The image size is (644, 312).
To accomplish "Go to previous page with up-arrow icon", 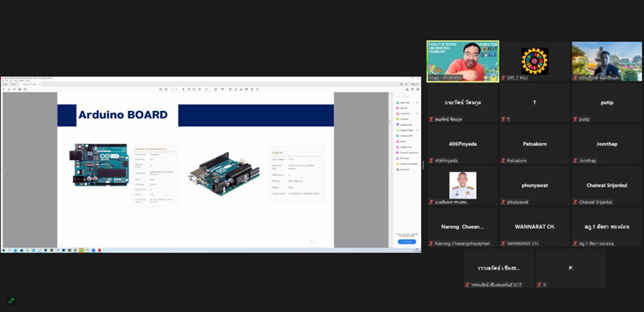I will coord(160,89).
